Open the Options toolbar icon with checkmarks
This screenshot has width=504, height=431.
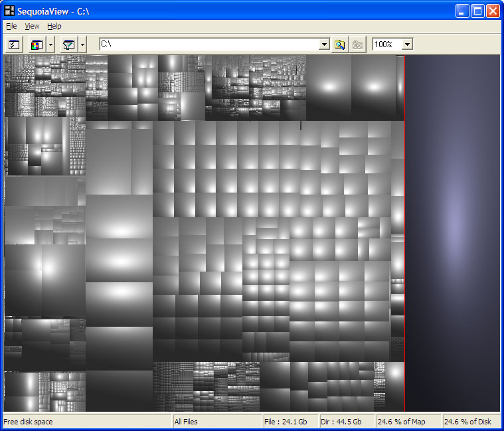tap(14, 44)
